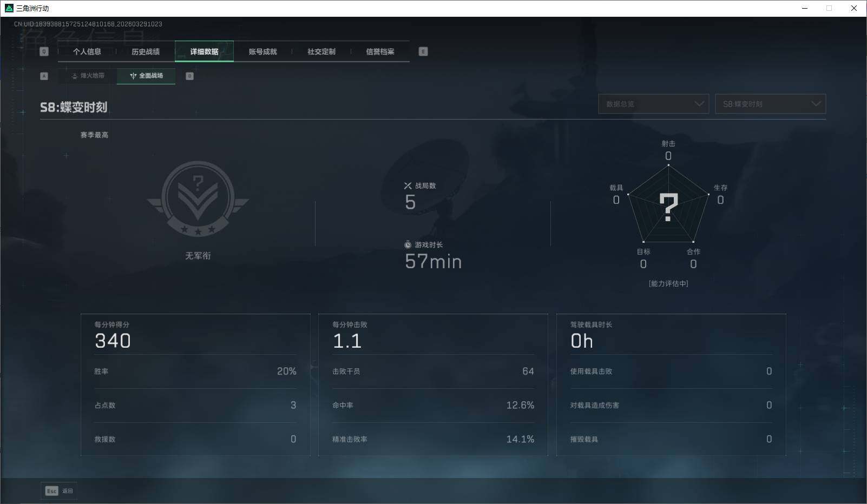Select the 全面战场 mode tab
Viewport: 867px width, 504px height.
[x=146, y=76]
